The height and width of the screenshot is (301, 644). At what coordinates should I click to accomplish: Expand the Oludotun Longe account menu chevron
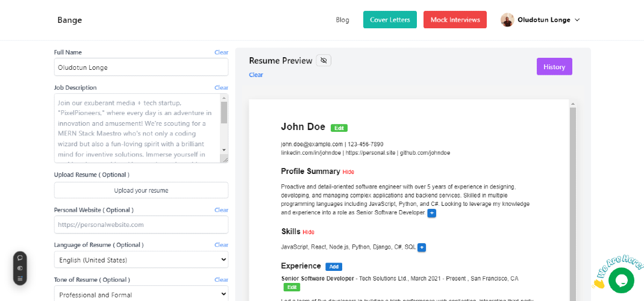pyautogui.click(x=577, y=20)
